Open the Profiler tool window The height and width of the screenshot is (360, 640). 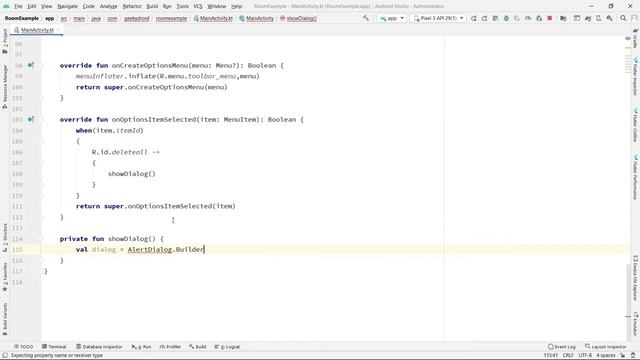click(x=170, y=347)
